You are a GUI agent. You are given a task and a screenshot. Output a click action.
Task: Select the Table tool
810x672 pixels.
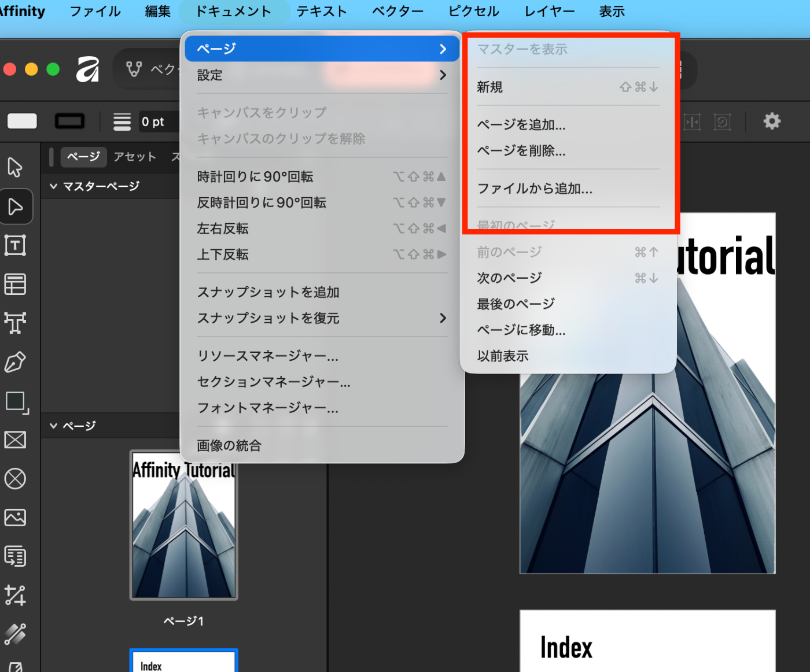[x=15, y=284]
